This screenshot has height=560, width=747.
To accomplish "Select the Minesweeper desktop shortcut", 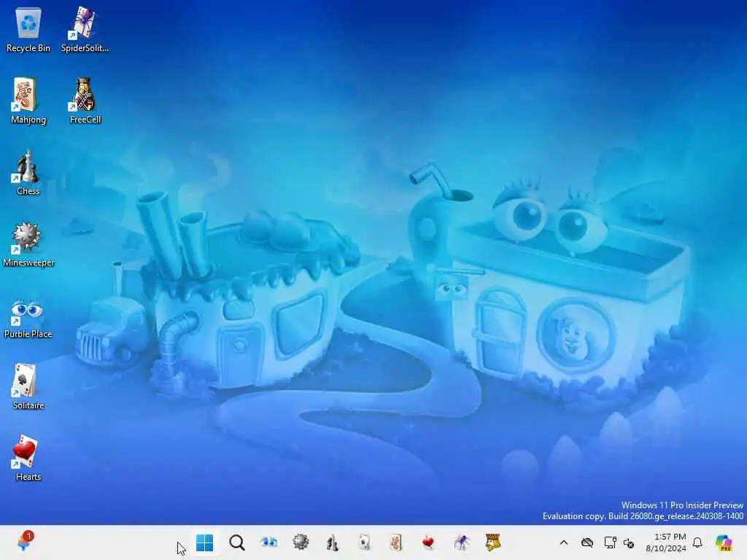I will pyautogui.click(x=28, y=244).
